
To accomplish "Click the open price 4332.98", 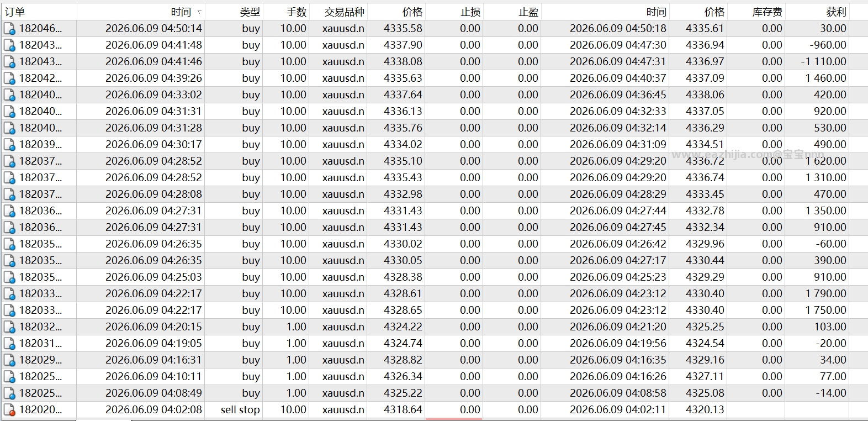I will (403, 194).
